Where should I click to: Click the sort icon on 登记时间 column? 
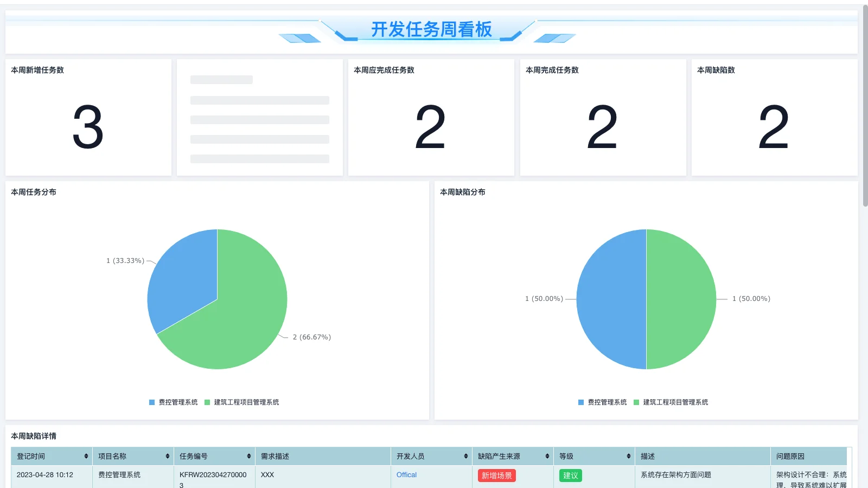(x=86, y=456)
